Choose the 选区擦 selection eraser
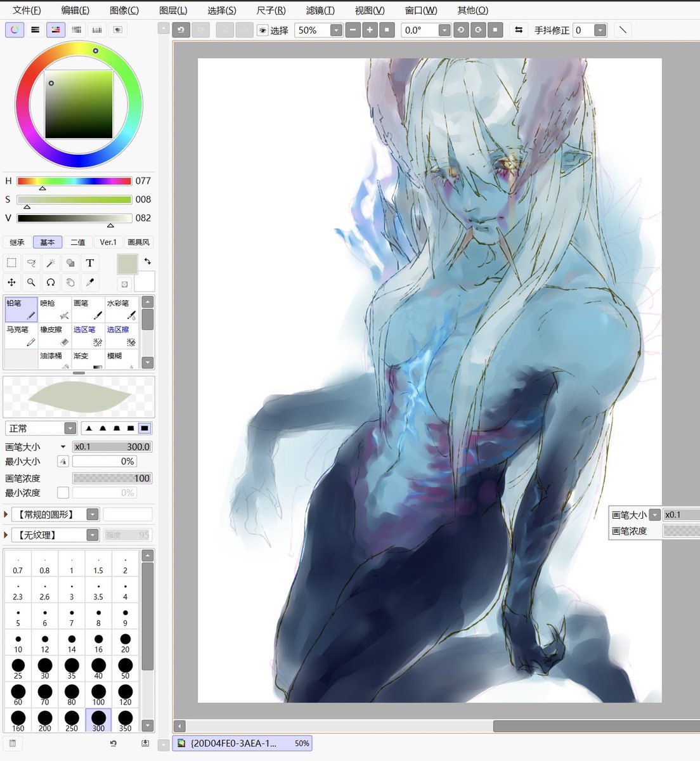 [122, 336]
